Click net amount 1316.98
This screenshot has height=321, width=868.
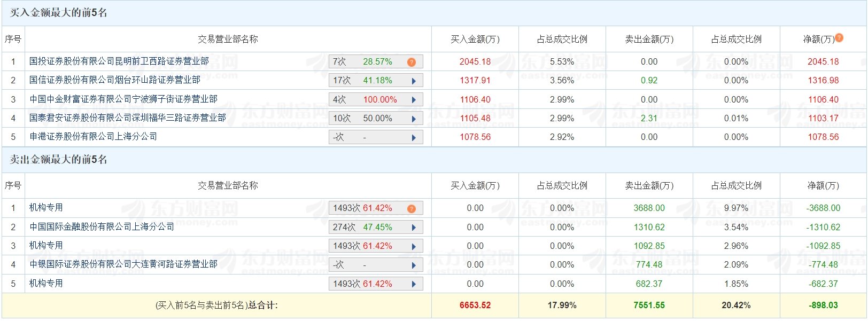(823, 81)
